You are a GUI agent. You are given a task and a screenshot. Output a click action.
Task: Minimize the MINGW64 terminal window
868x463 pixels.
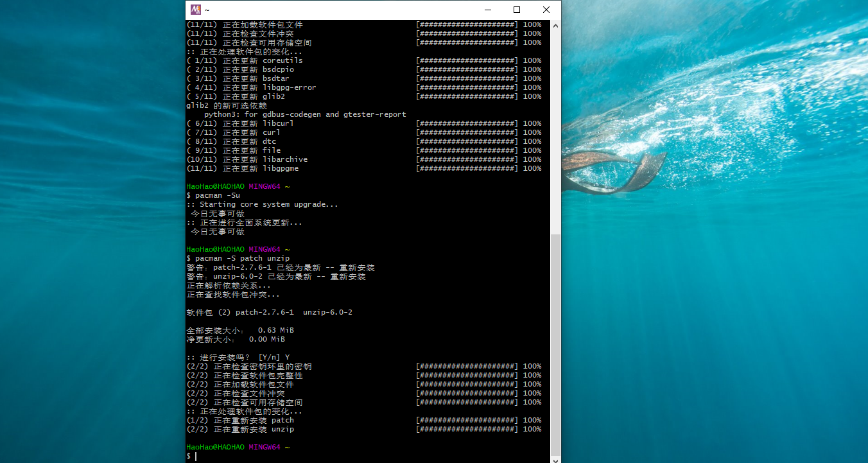click(x=487, y=10)
